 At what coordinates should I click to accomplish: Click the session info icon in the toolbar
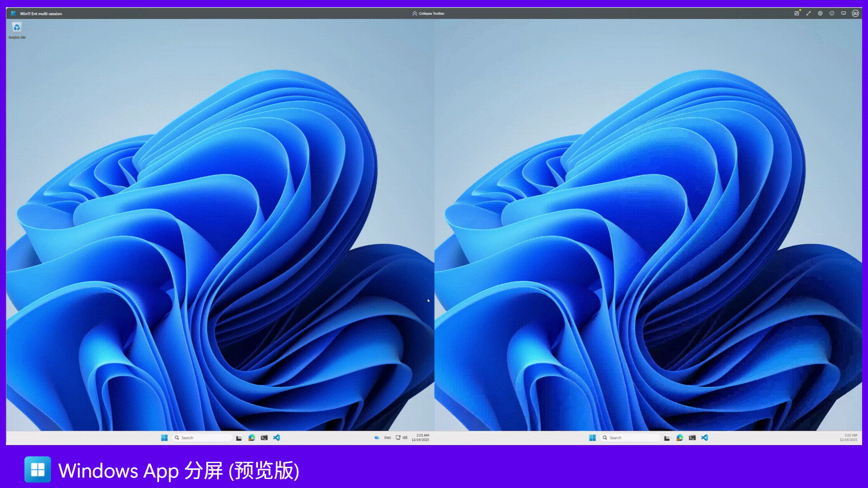coord(832,14)
